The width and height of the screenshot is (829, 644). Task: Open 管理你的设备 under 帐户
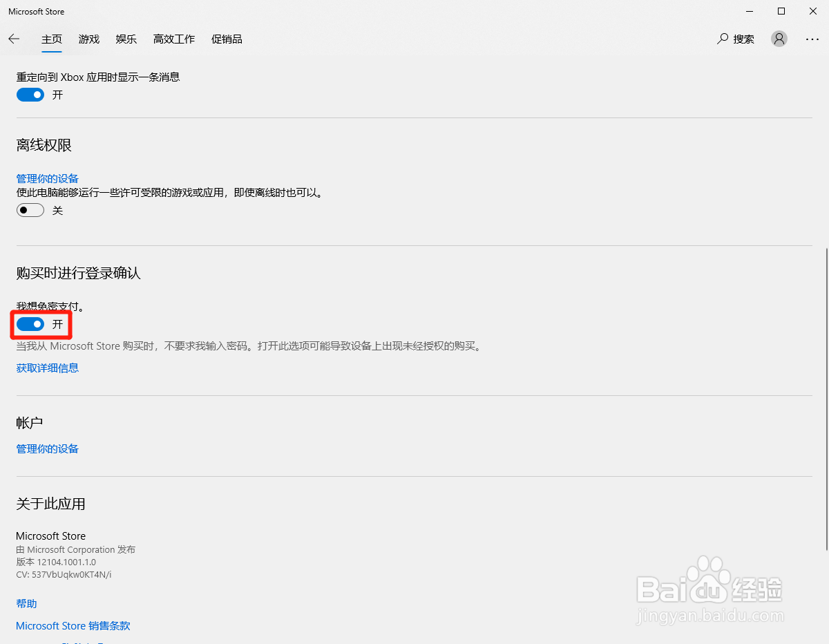tap(48, 448)
